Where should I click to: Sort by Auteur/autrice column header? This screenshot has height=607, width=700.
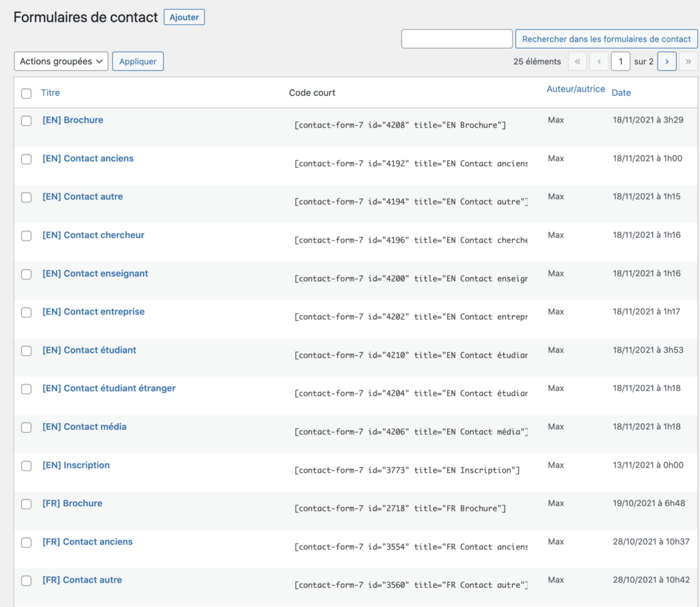coord(576,89)
